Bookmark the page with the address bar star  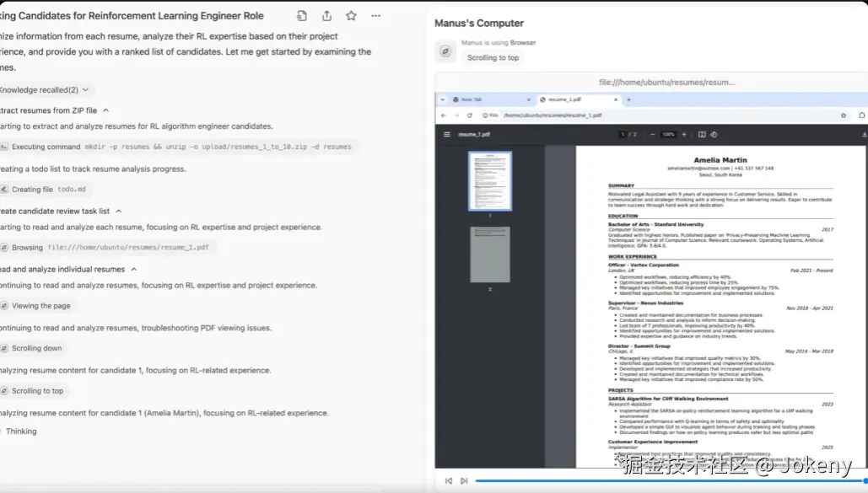coord(843,115)
